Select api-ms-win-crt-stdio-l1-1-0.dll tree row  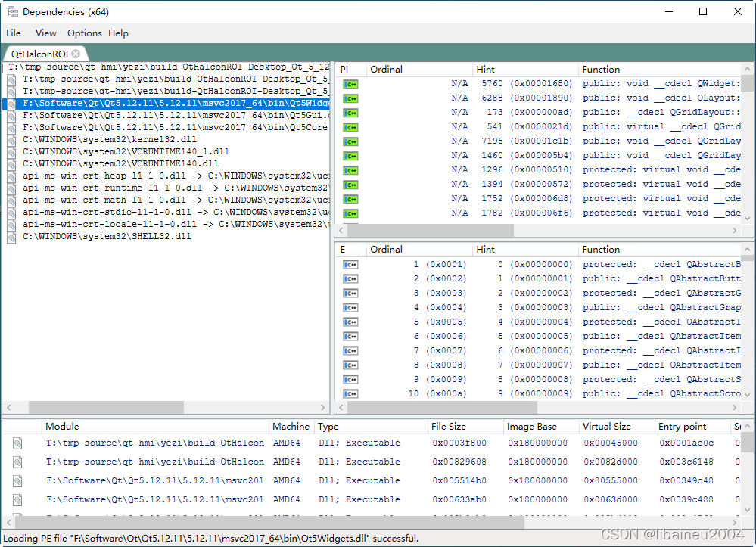coord(166,212)
